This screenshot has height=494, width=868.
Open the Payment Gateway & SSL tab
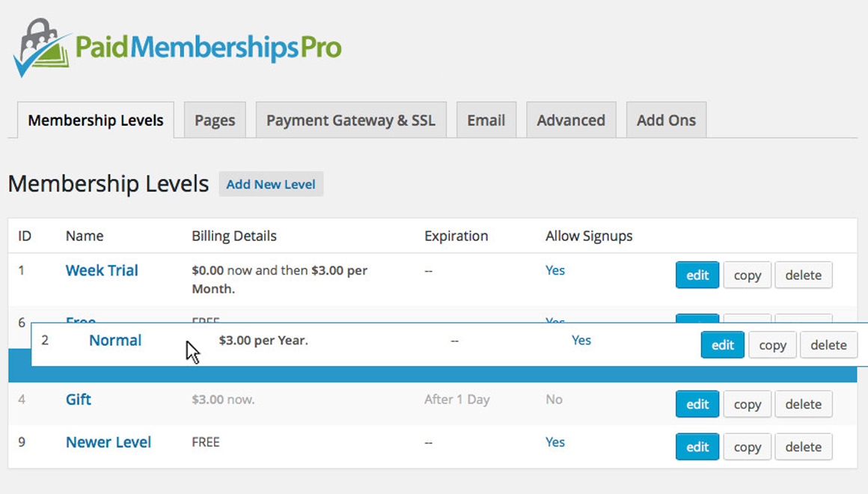pos(350,121)
